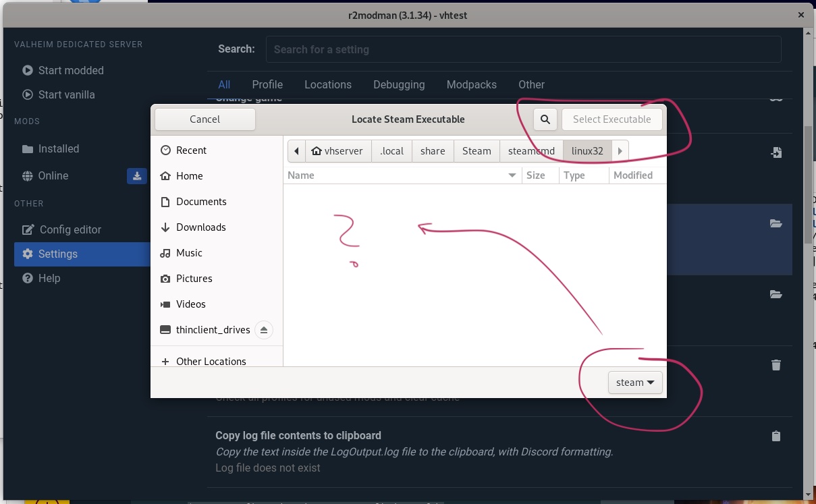The width and height of the screenshot is (816, 504).
Task: Open Config editor via its pencil icon
Action: 27,229
